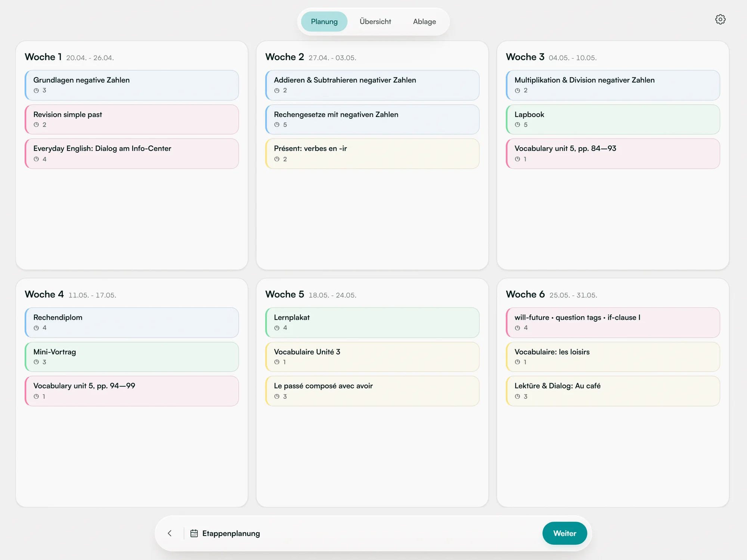The width and height of the screenshot is (747, 560).
Task: Click clock icon on Grundlagen negative Zahlen
Action: [36, 90]
